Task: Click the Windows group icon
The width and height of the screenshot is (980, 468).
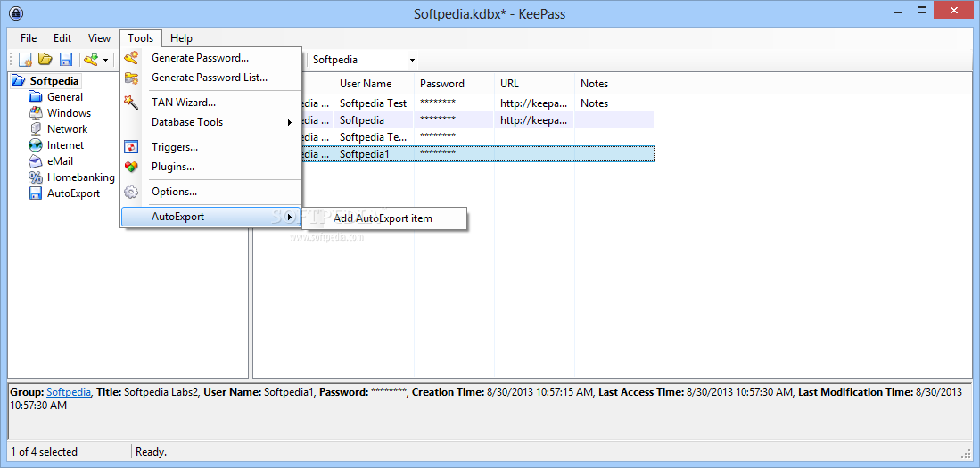Action: pyautogui.click(x=36, y=113)
